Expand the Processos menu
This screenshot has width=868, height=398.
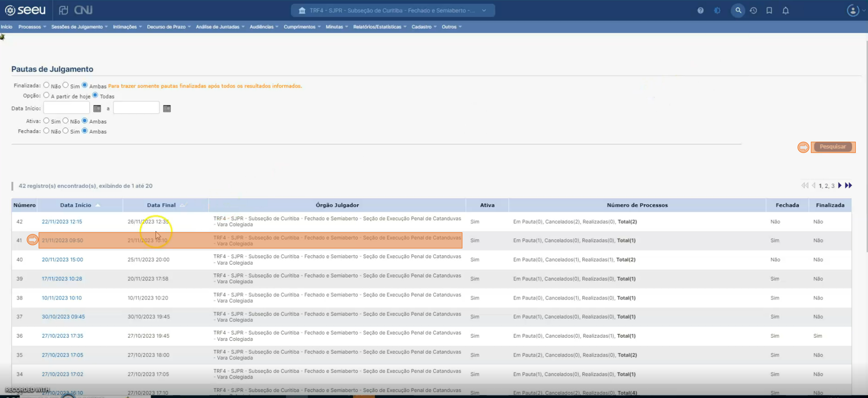[32, 27]
